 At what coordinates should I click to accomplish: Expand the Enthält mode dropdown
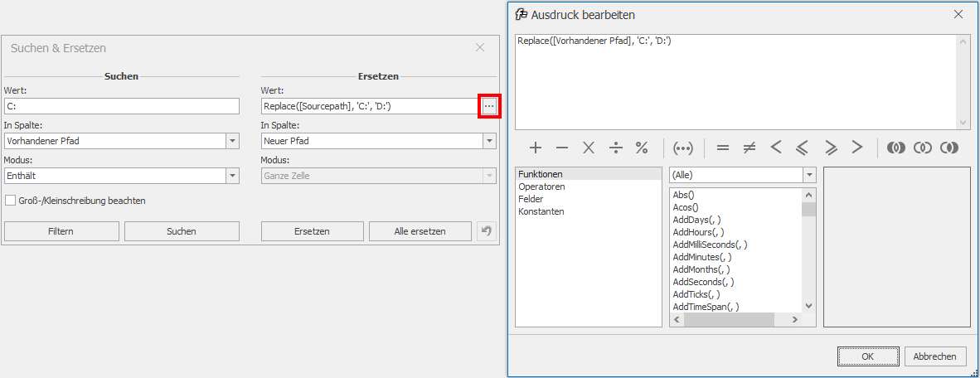232,176
